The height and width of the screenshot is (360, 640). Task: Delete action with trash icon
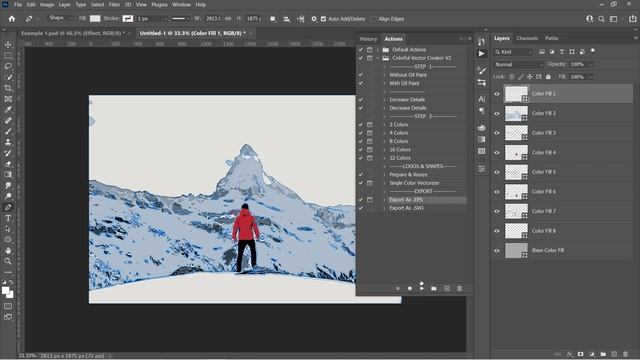(x=459, y=288)
